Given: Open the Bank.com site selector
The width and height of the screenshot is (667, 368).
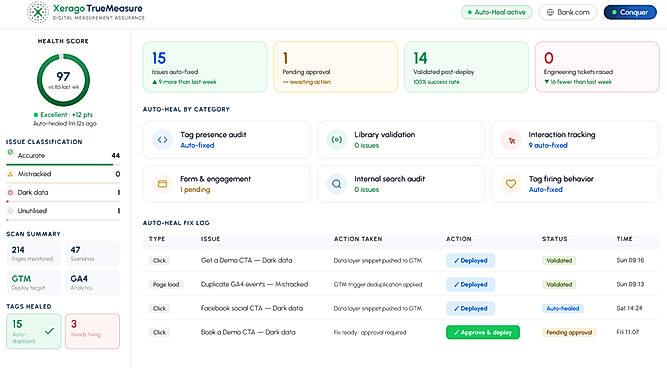Looking at the screenshot, I should point(568,12).
